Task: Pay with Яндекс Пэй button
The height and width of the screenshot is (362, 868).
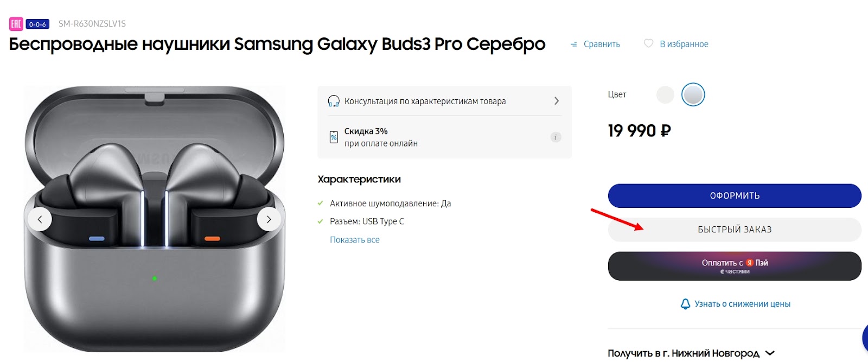Action: (735, 266)
